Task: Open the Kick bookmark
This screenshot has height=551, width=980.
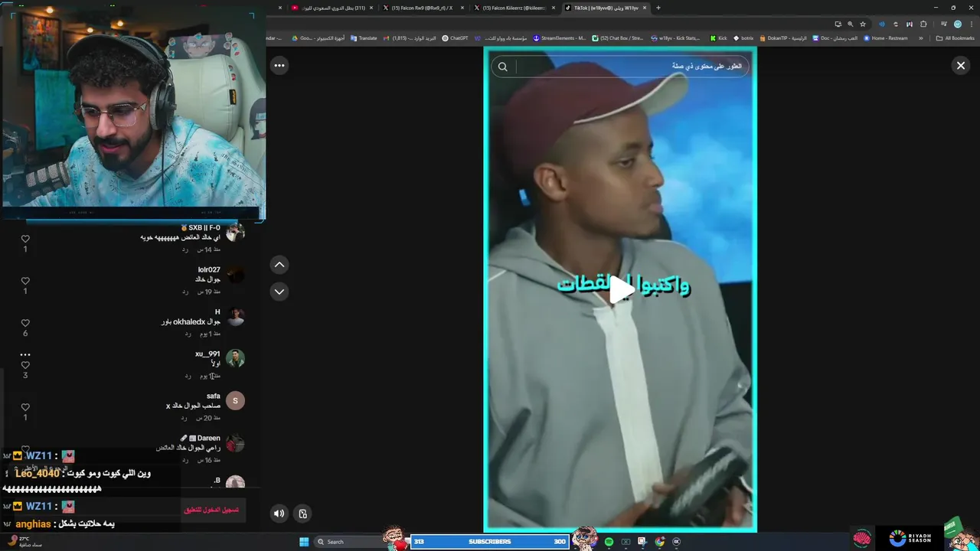Action: (x=718, y=37)
